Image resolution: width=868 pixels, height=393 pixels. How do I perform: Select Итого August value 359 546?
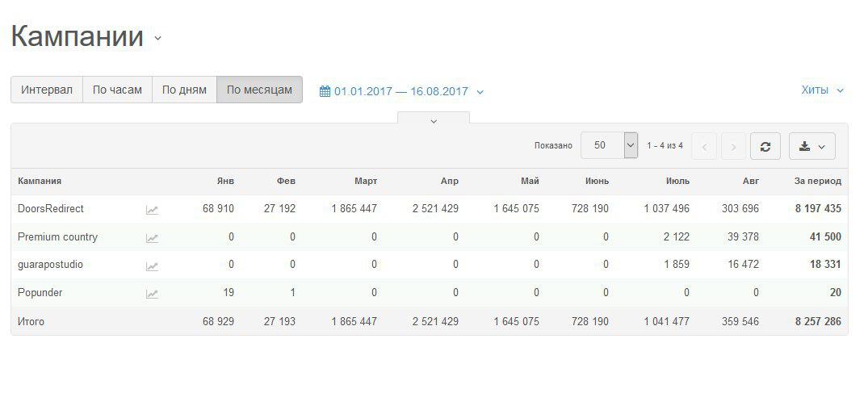740,321
